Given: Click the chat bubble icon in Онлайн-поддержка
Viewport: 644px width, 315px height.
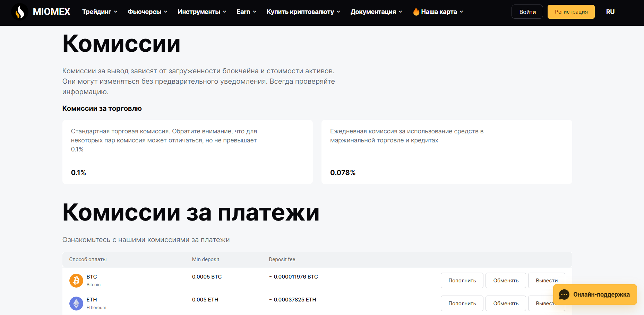Looking at the screenshot, I should point(564,295).
